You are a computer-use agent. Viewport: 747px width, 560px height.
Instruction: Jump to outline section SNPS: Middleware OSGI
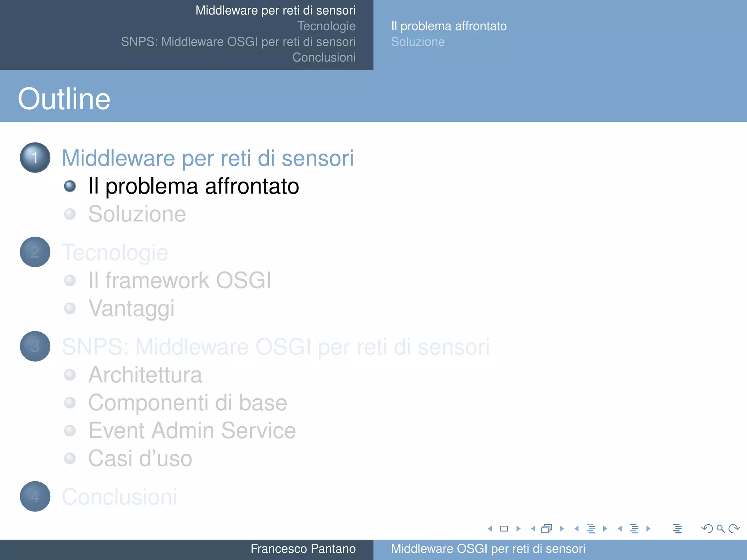click(276, 347)
